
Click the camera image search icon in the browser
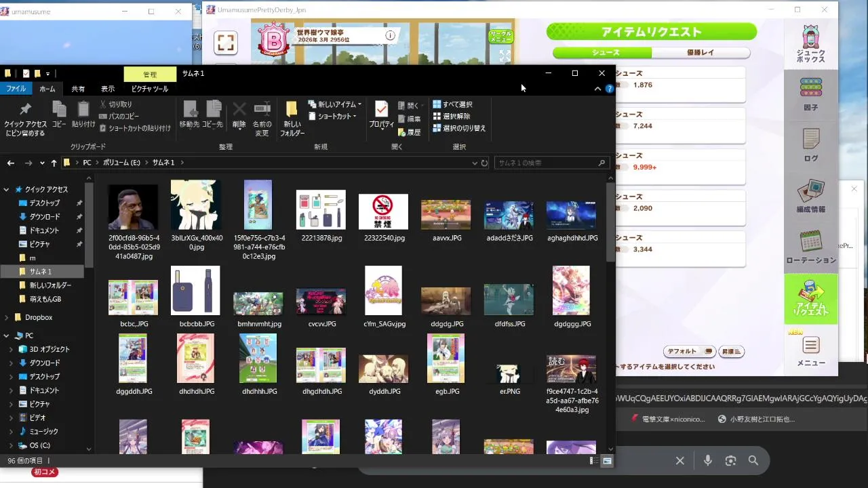(730, 460)
